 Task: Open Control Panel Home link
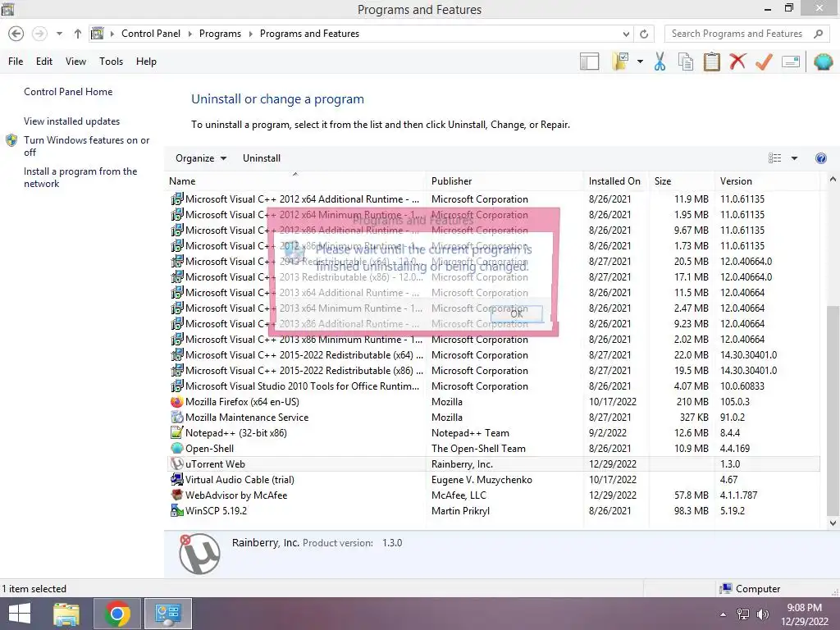pyautogui.click(x=68, y=92)
